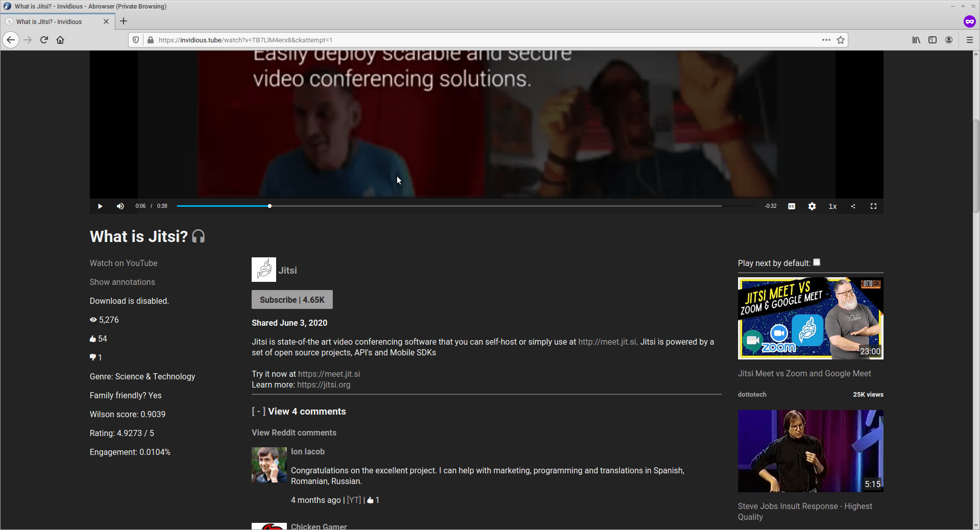Subscribe to the Jitsi channel
980x530 pixels.
[291, 300]
